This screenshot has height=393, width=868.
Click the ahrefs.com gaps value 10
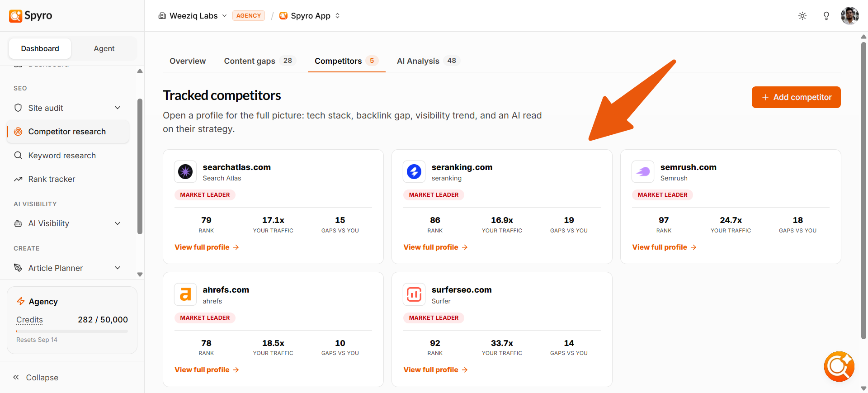click(x=340, y=343)
